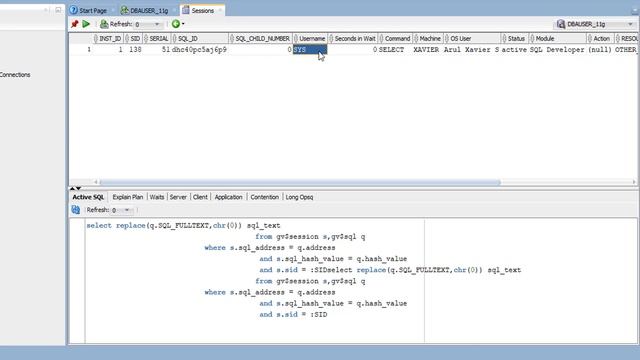Click the Connections panel label
The width and height of the screenshot is (640, 360).
[x=15, y=75]
